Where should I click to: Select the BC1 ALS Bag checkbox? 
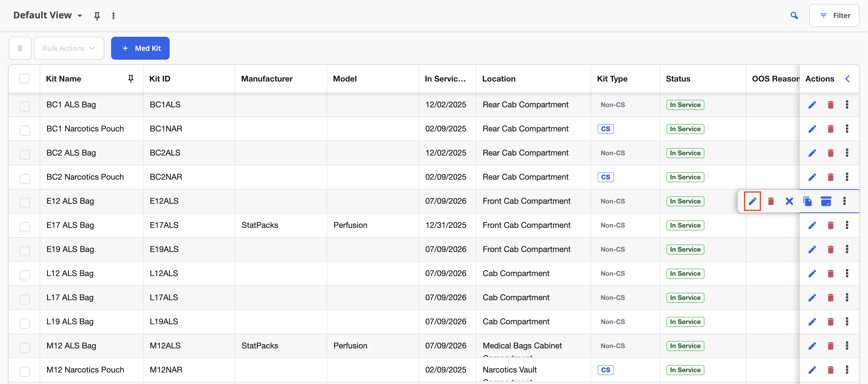25,106
